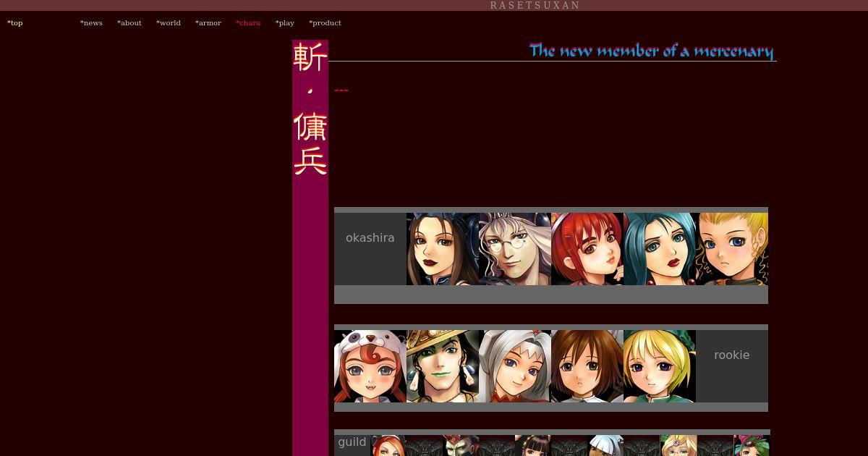Select blonde girl with green ribbon portrait
This screenshot has height=456, width=868.
[x=660, y=366]
